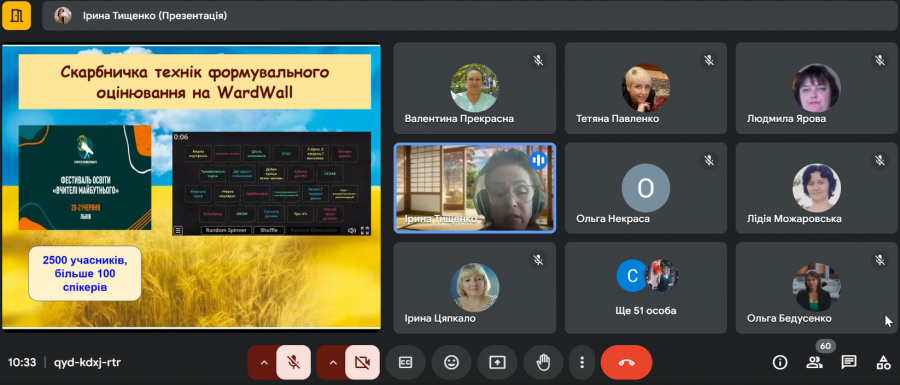Image resolution: width=900 pixels, height=385 pixels.
Task: Click name label Тетяна Павленко
Action: click(618, 119)
